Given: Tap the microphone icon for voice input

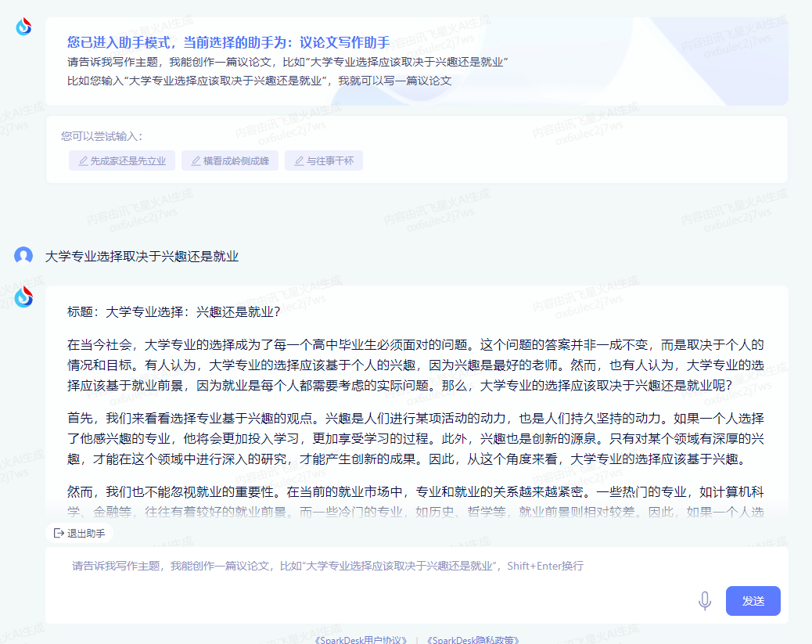Looking at the screenshot, I should [x=705, y=601].
